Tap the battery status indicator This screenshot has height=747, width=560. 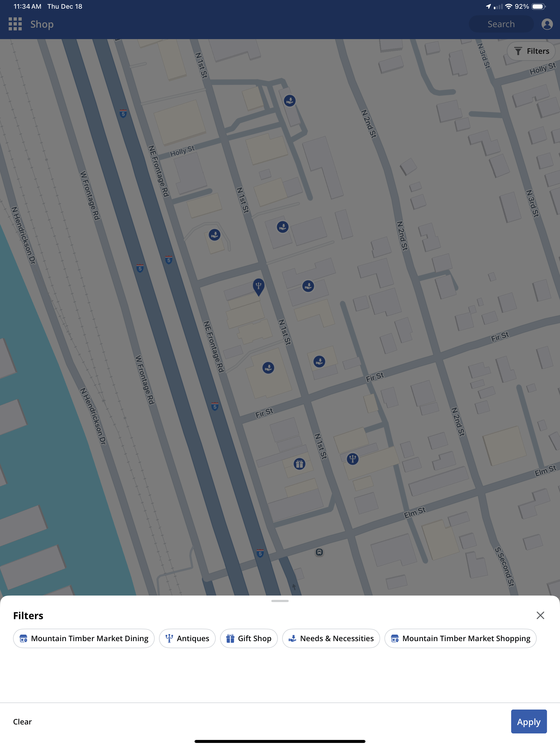538,7
